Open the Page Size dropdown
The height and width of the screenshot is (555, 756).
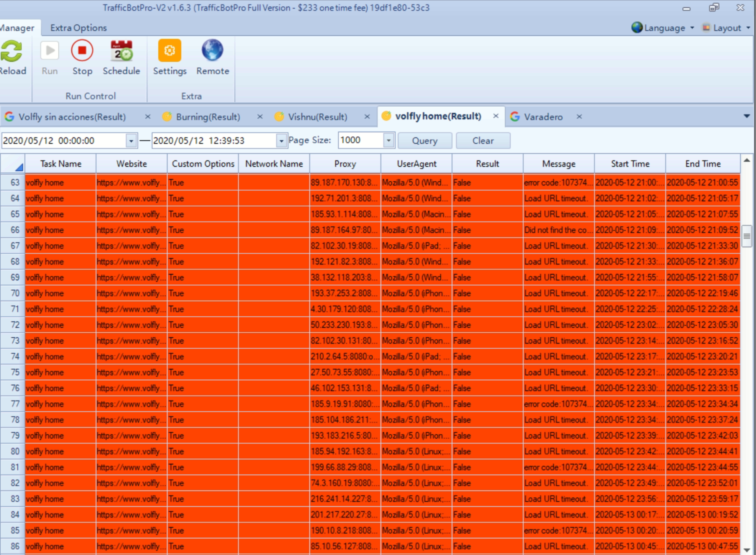tap(389, 140)
